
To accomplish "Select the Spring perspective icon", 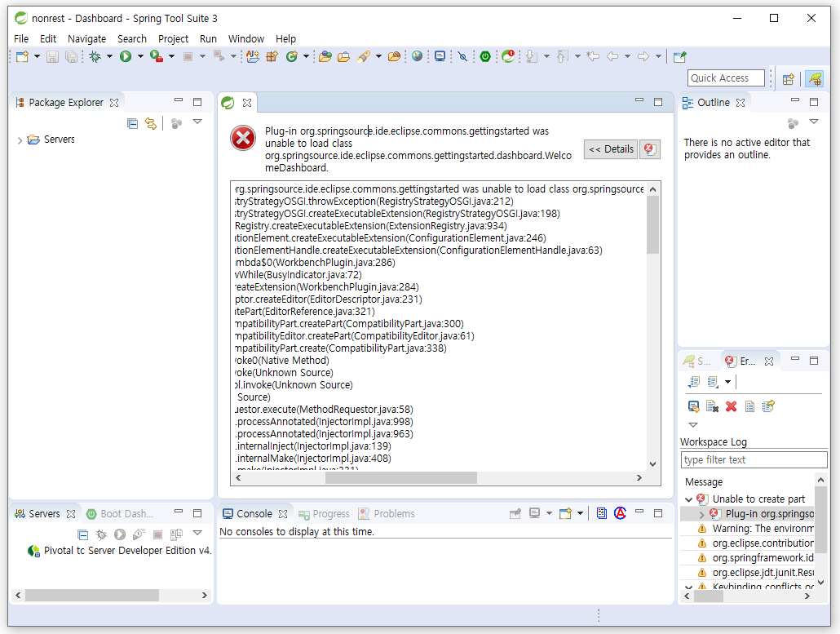I will point(815,79).
